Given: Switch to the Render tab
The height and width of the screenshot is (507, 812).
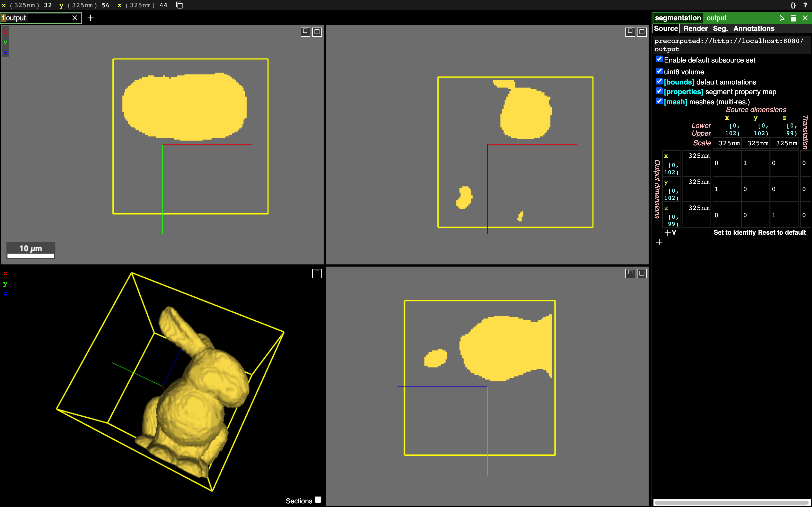Looking at the screenshot, I should coord(695,28).
